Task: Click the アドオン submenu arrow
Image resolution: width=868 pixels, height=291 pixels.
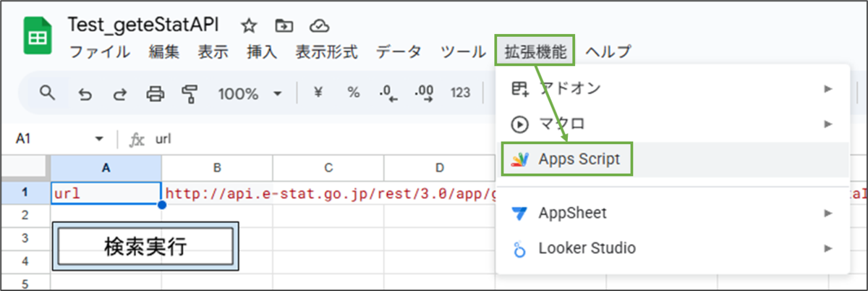Action: (x=827, y=88)
